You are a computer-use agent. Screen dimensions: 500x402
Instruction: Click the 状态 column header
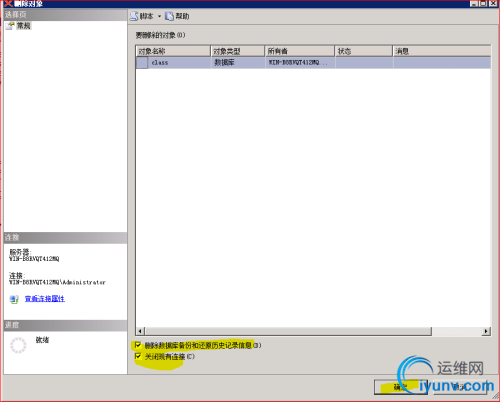[x=364, y=51]
